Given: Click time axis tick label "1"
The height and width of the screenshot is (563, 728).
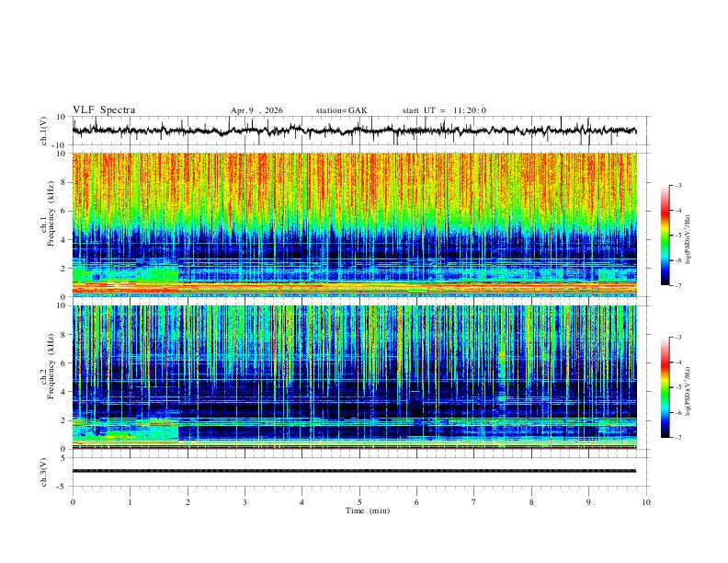Looking at the screenshot, I should click(x=130, y=502).
